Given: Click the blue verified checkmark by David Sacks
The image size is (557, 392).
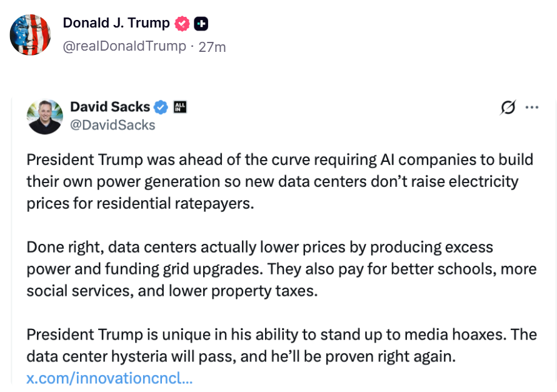Looking at the screenshot, I should pyautogui.click(x=161, y=107).
